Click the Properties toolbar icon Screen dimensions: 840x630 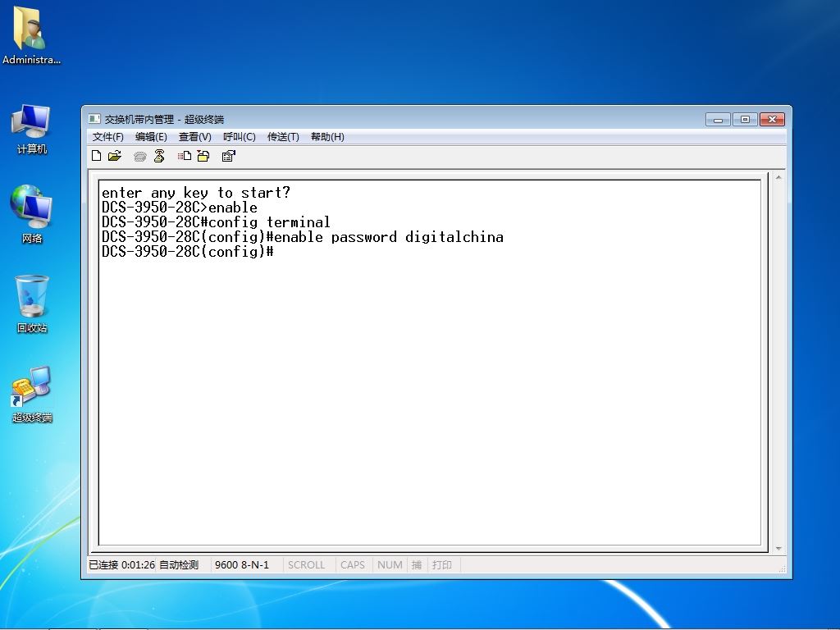click(x=229, y=156)
